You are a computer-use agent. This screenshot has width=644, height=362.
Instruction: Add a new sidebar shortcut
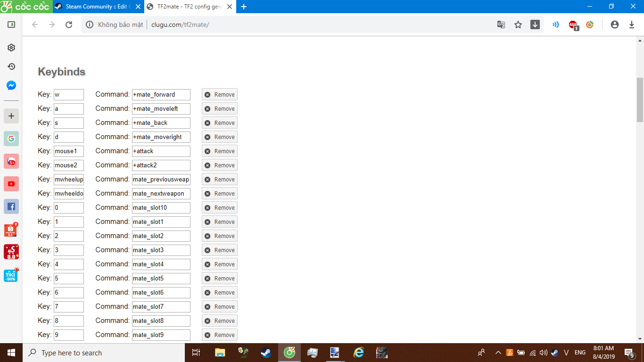pos(11,116)
